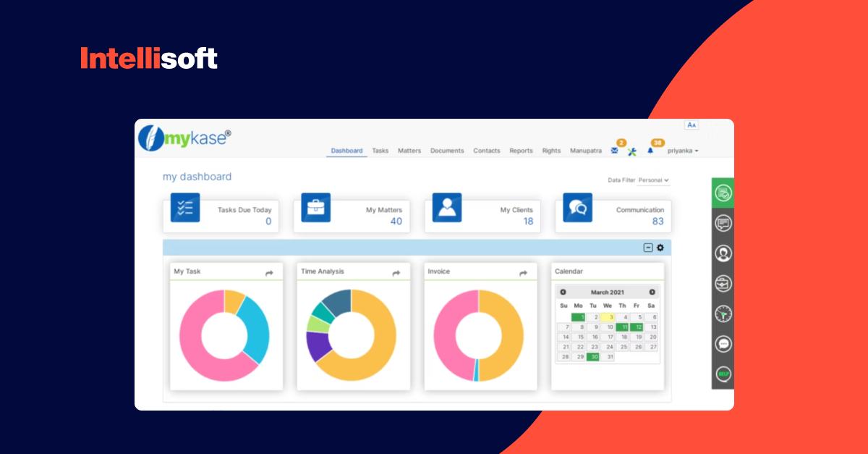Screen dimensions: 868x454
Task: Click the green HELP sidebar icon
Action: tap(723, 374)
